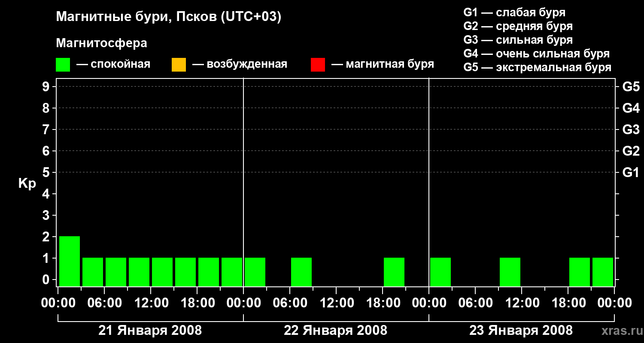Image resolution: width=644 pixels, height=343 pixels.
Task: Click the "22 Января 2008" date label
Action: 336,331
